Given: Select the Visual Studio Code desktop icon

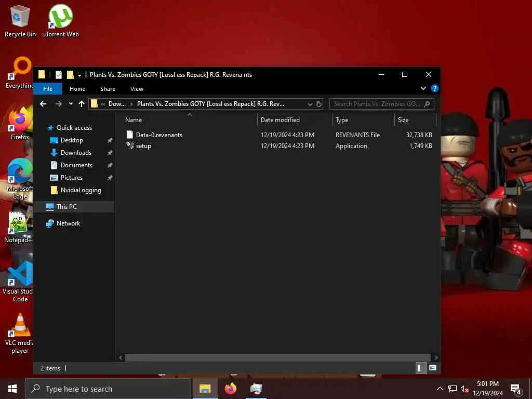Looking at the screenshot, I should (18, 282).
